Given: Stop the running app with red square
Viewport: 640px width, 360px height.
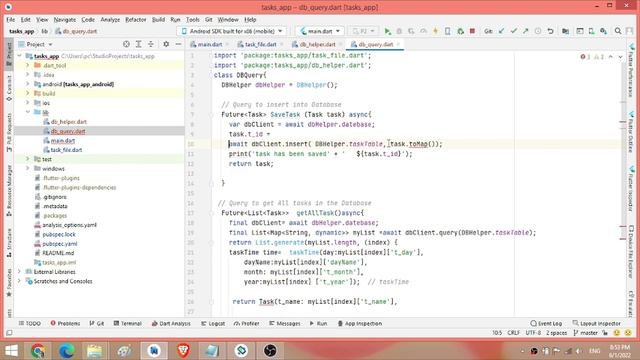Looking at the screenshot, I should (x=472, y=31).
